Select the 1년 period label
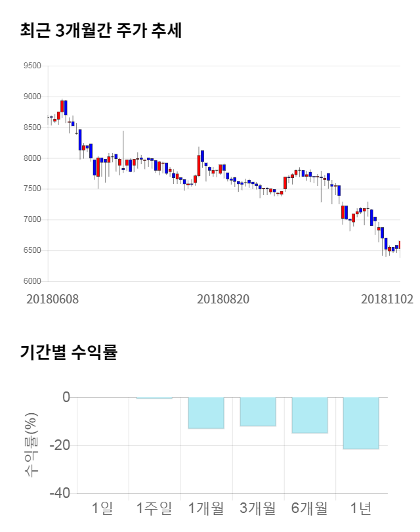 362,508
